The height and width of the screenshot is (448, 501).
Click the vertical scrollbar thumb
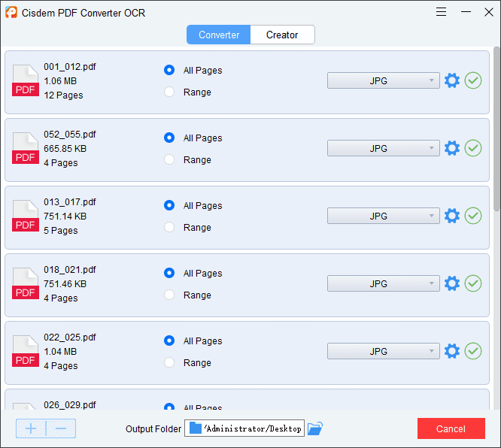(496, 129)
